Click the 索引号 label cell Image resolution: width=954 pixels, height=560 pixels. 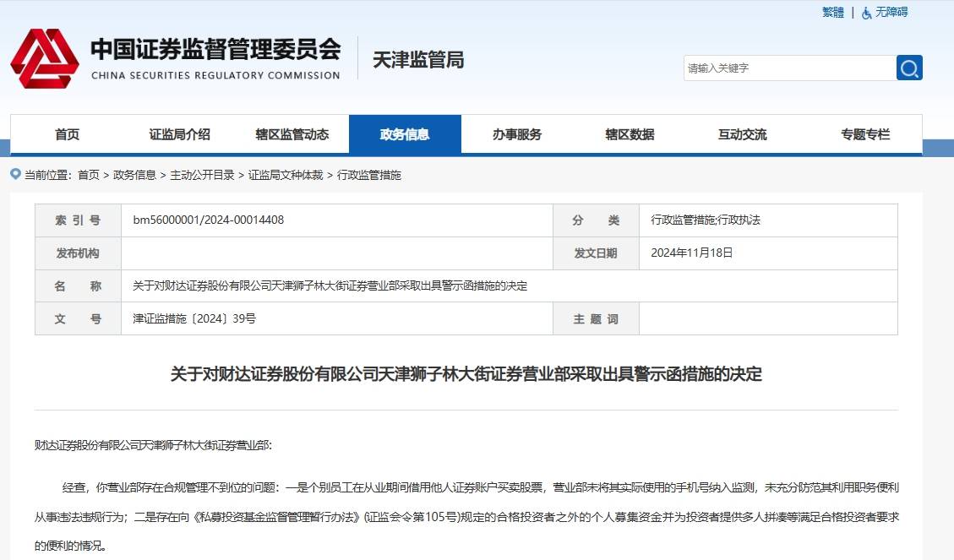click(78, 220)
